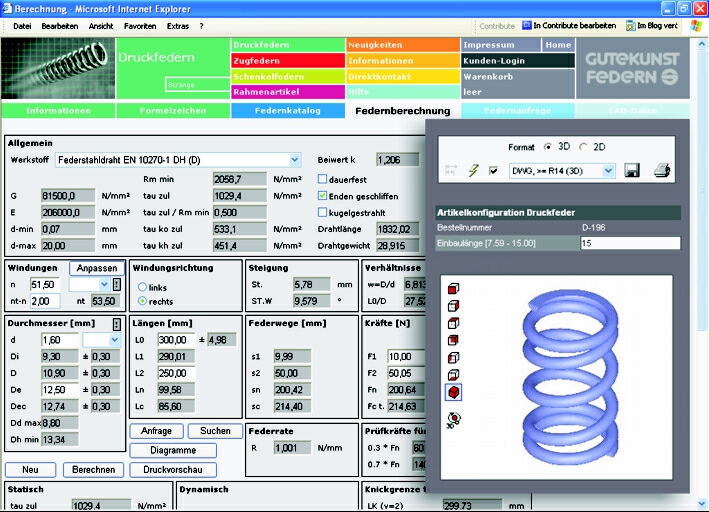Select the links winding direction radio button
The image size is (709, 512).
143,288
